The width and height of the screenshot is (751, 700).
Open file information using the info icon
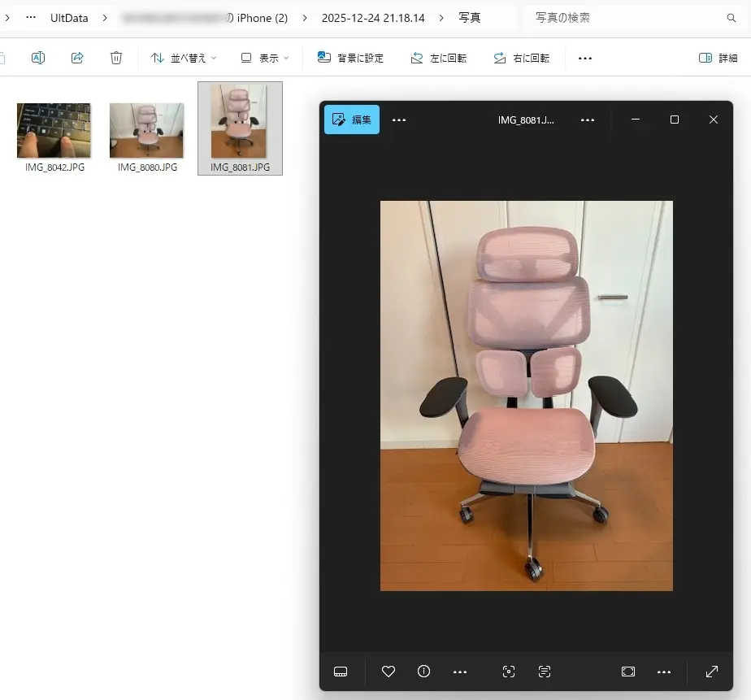(423, 672)
